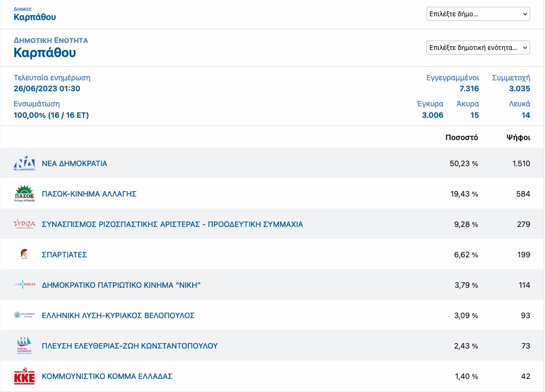Click the ΝΙΚΗ party logo

click(x=24, y=284)
